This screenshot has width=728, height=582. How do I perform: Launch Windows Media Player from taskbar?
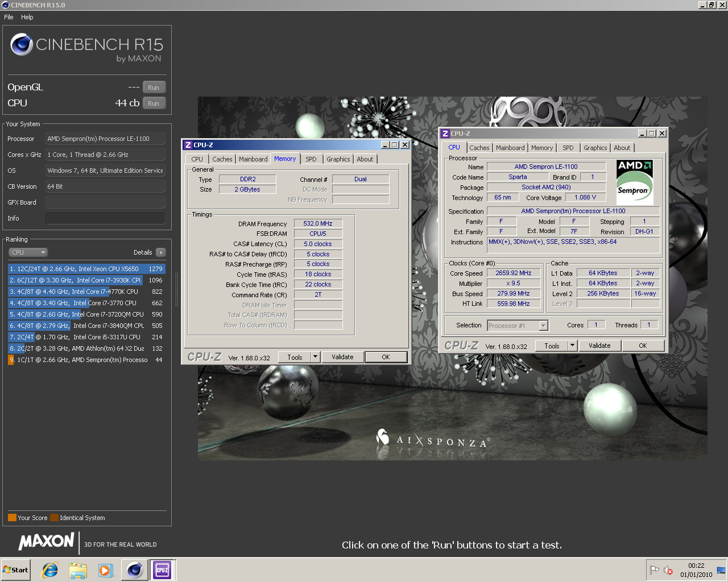106,570
